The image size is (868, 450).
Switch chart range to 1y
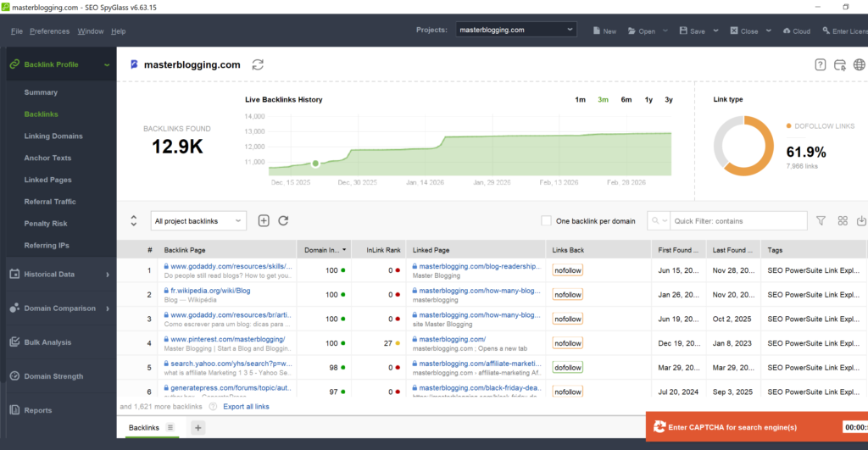point(648,100)
